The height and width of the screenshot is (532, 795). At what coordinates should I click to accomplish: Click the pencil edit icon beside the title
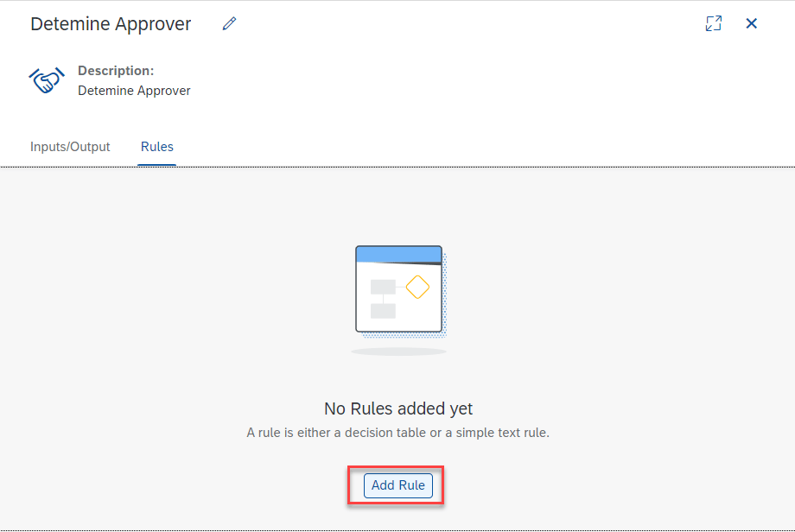coord(229,24)
